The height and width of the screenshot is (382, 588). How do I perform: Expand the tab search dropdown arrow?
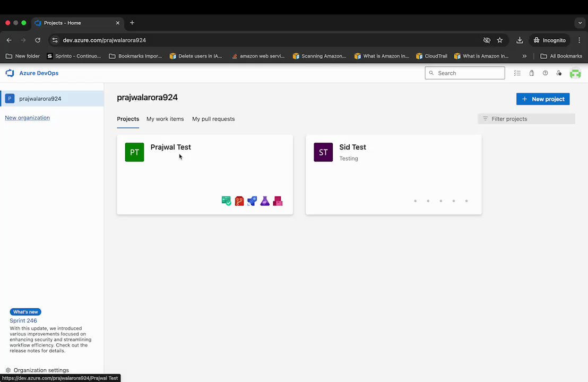click(x=580, y=23)
